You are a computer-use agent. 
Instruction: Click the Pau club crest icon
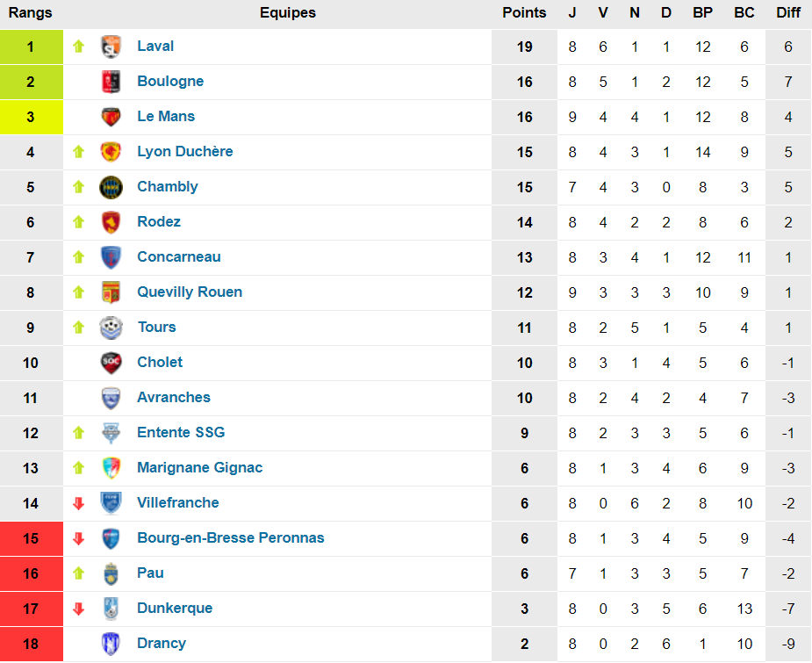(111, 573)
